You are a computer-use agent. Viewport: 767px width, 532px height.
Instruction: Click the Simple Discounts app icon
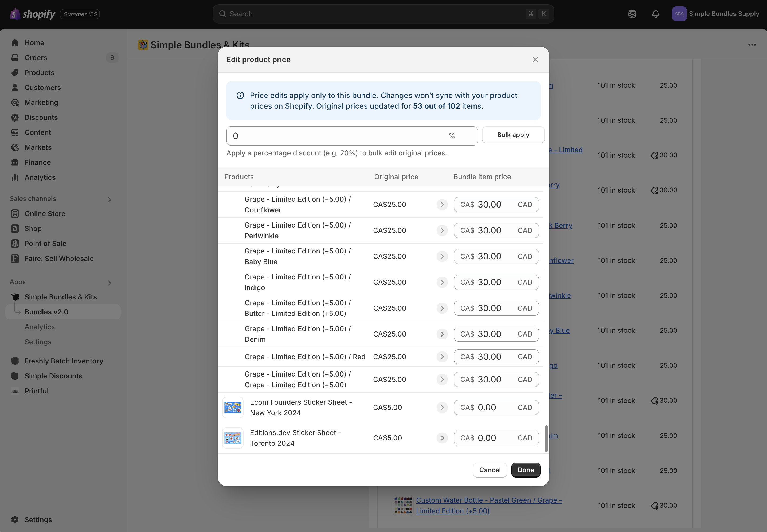[15, 376]
